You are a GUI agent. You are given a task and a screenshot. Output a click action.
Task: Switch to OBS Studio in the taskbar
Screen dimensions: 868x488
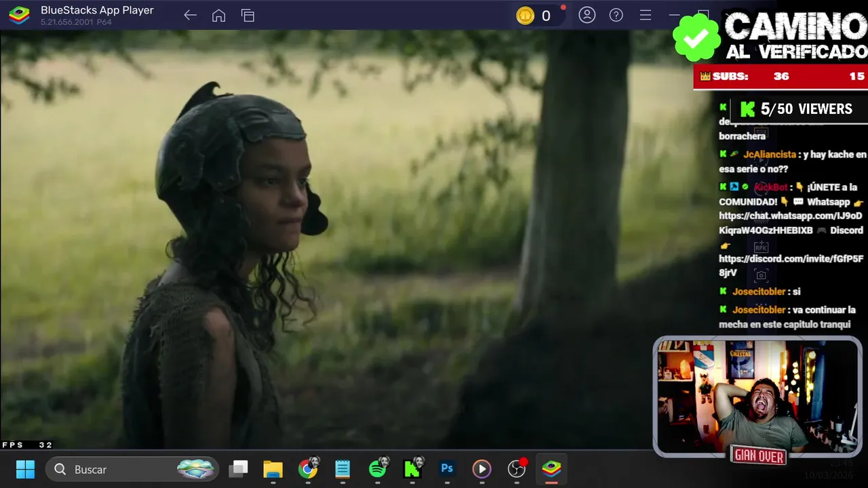pyautogui.click(x=517, y=469)
